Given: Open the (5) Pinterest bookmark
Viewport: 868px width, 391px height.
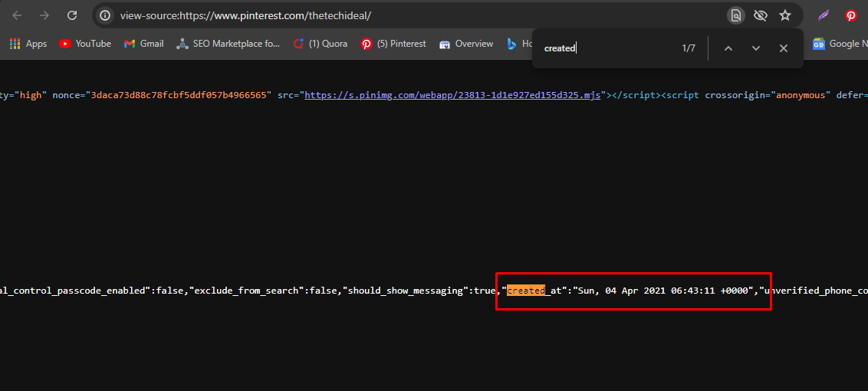Looking at the screenshot, I should click(x=393, y=44).
